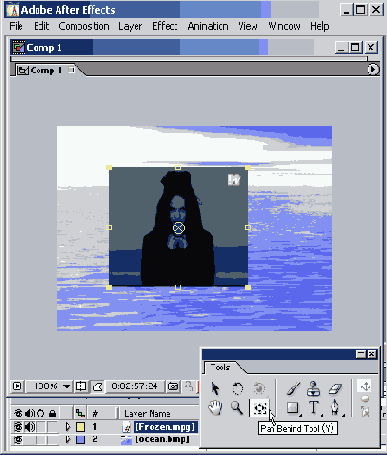
Task: Open Type tool flyout arrow
Action: pyautogui.click(x=322, y=415)
